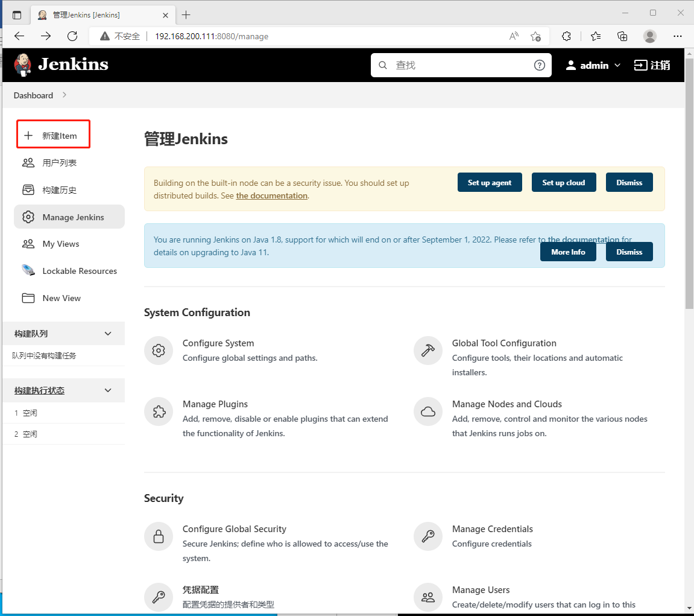
Task: Click the Configure Global Security lock icon
Action: point(159,536)
